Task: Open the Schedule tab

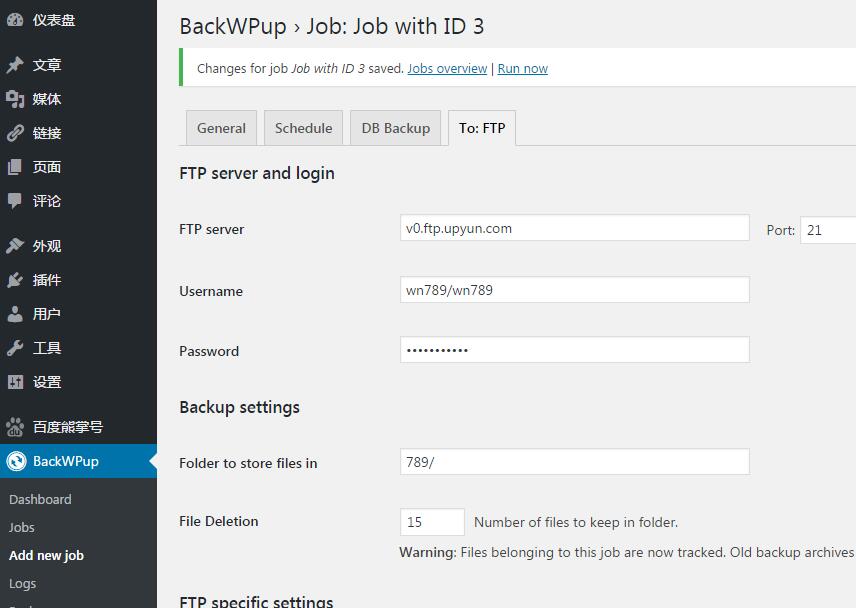Action: (303, 128)
